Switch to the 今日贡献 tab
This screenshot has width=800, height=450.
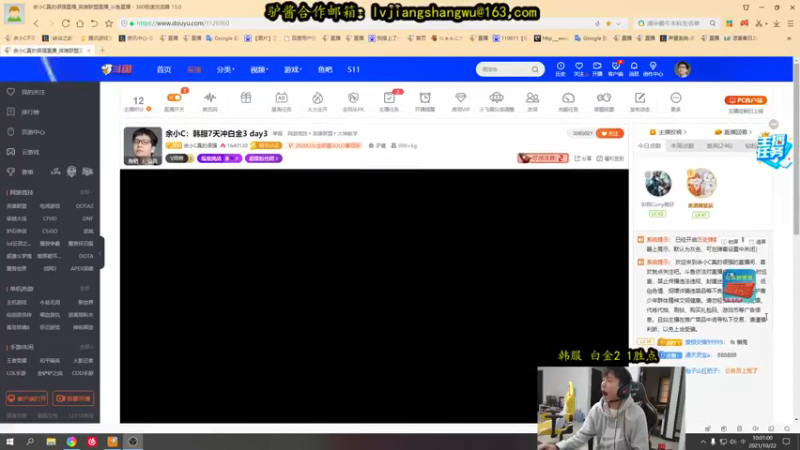(x=649, y=146)
